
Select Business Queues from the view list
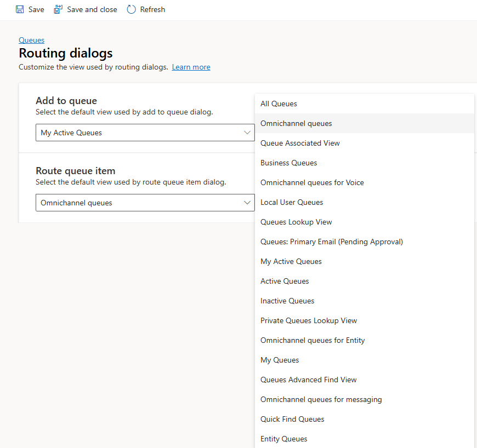point(289,163)
